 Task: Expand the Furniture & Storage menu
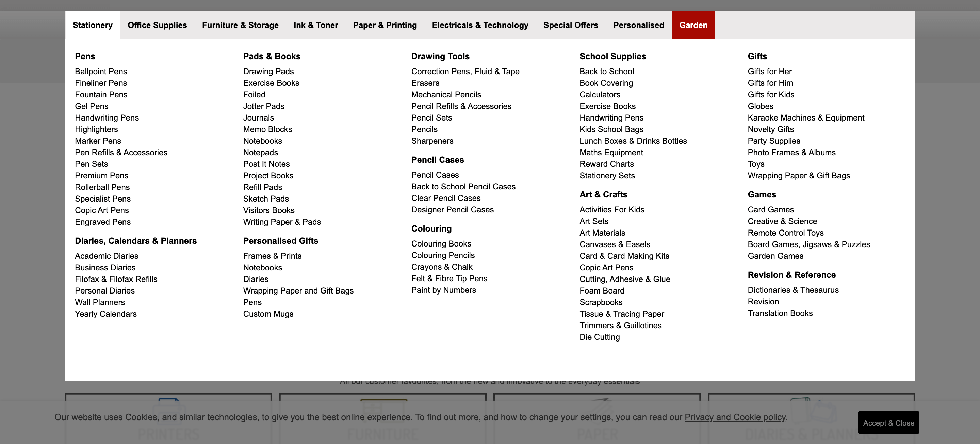[240, 25]
